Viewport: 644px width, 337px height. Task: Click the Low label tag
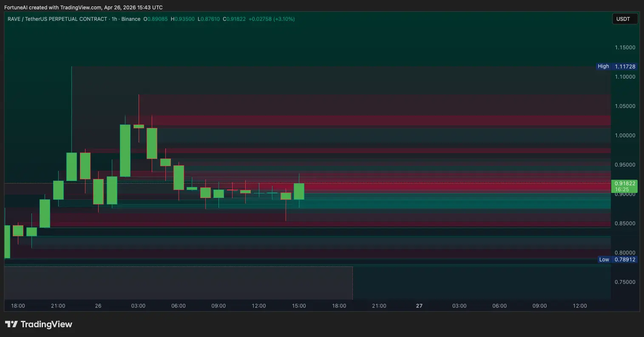point(604,259)
